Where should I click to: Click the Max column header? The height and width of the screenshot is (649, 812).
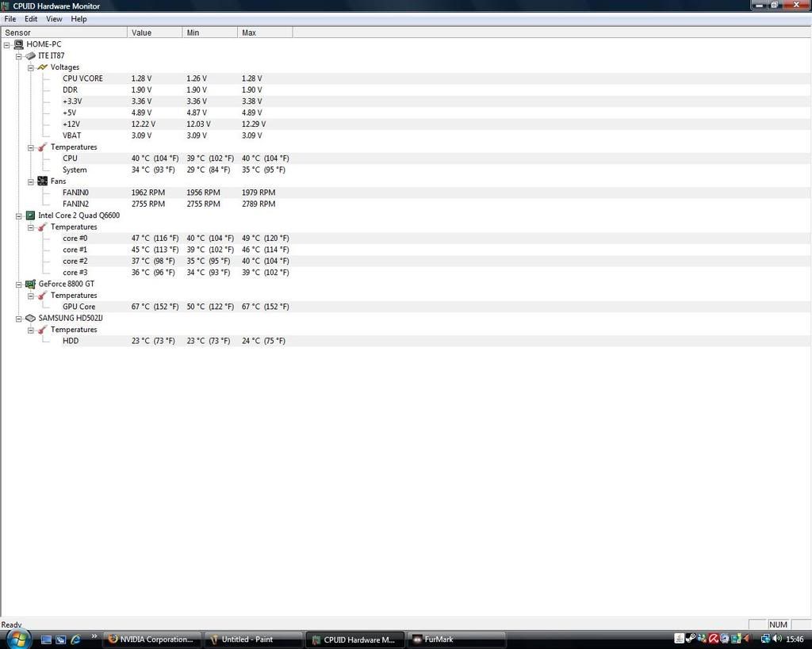[265, 32]
